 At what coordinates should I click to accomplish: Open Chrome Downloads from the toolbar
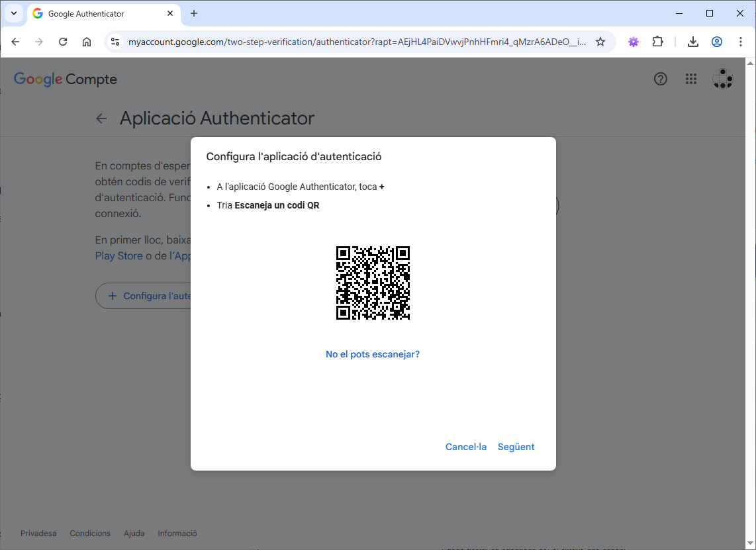(692, 41)
